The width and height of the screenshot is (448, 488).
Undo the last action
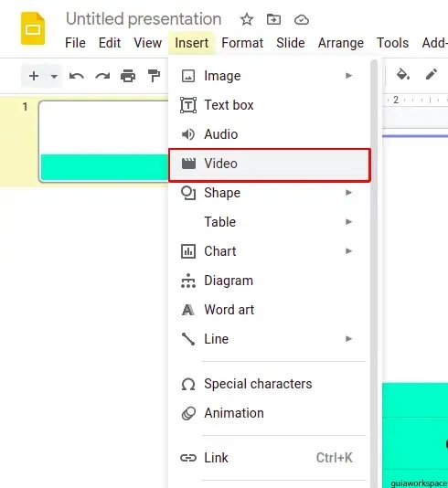tap(77, 76)
